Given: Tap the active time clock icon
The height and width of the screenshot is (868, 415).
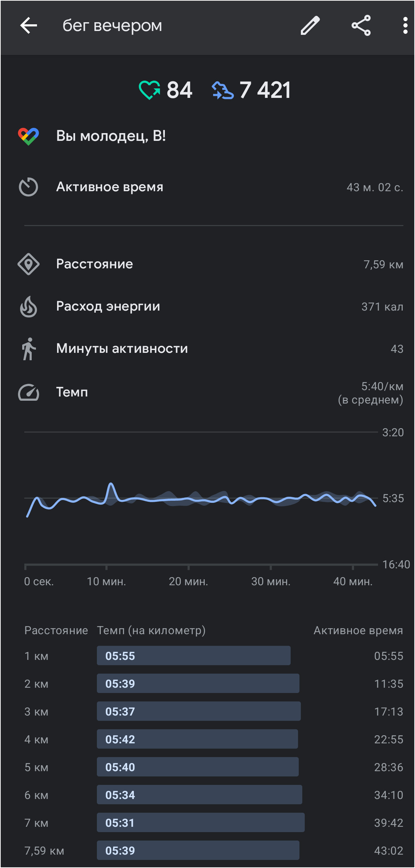Looking at the screenshot, I should [29, 187].
